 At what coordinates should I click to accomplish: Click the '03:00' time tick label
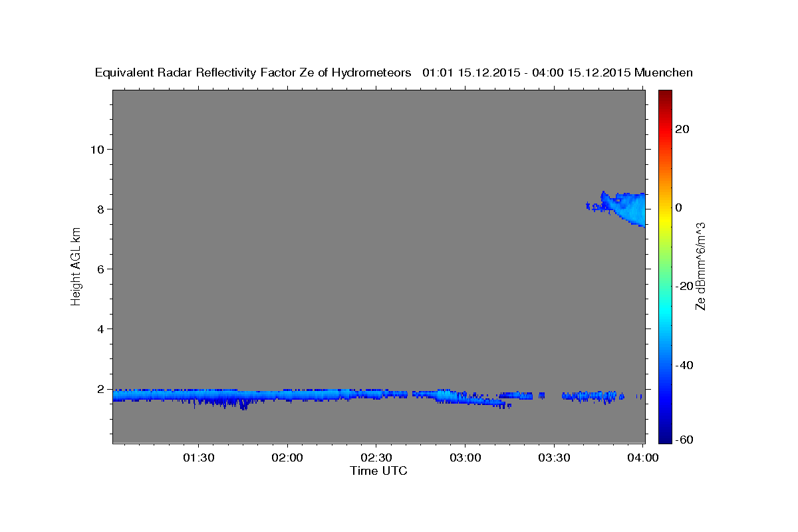pyautogui.click(x=465, y=458)
